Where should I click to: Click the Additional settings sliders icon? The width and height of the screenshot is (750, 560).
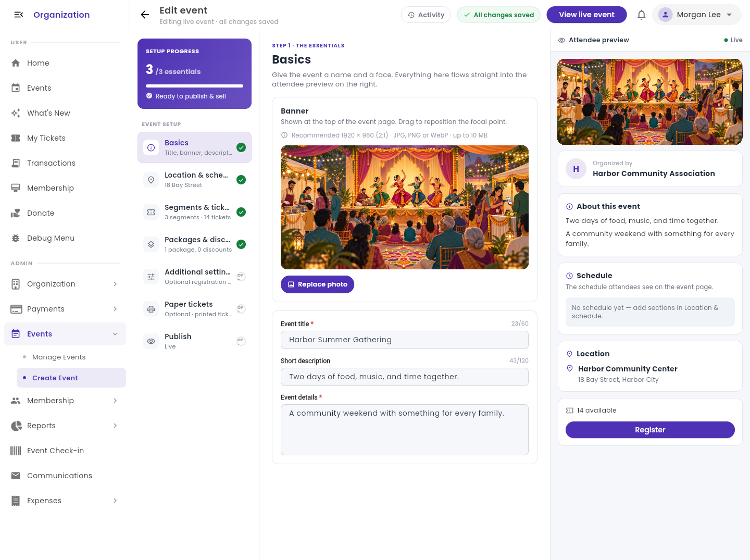(x=151, y=277)
